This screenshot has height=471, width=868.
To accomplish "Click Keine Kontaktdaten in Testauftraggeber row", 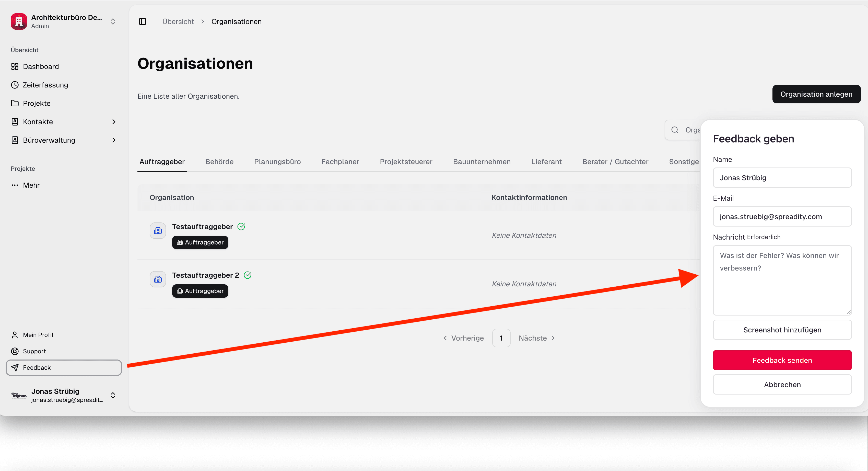I will pos(524,235).
